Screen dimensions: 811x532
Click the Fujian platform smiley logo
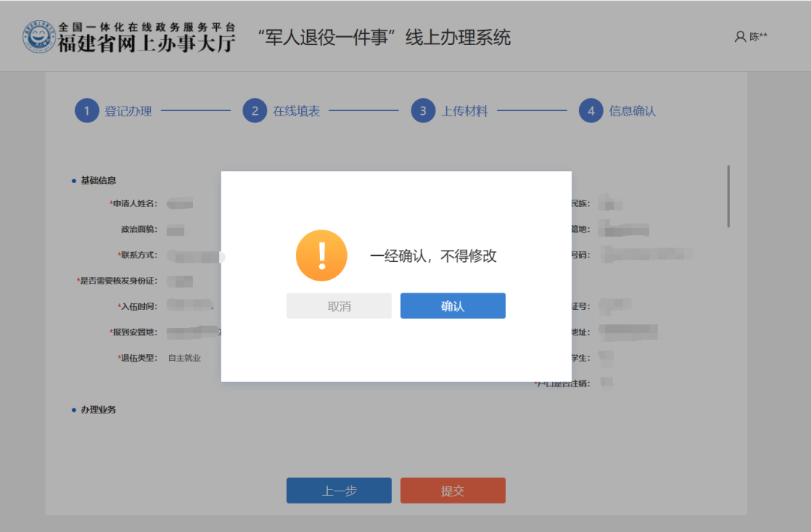pyautogui.click(x=39, y=37)
